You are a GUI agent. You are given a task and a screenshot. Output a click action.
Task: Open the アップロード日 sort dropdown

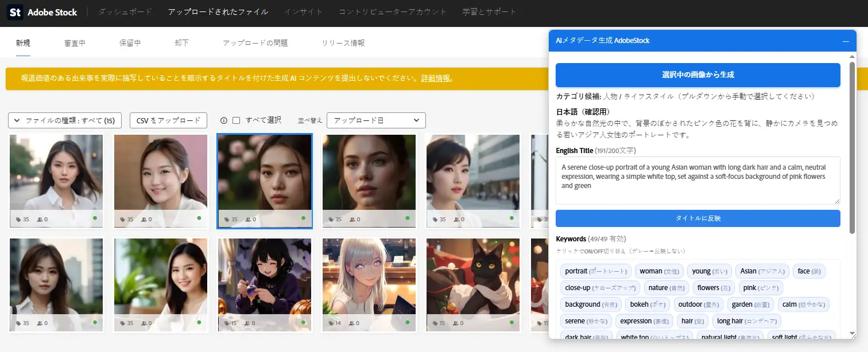click(x=376, y=120)
